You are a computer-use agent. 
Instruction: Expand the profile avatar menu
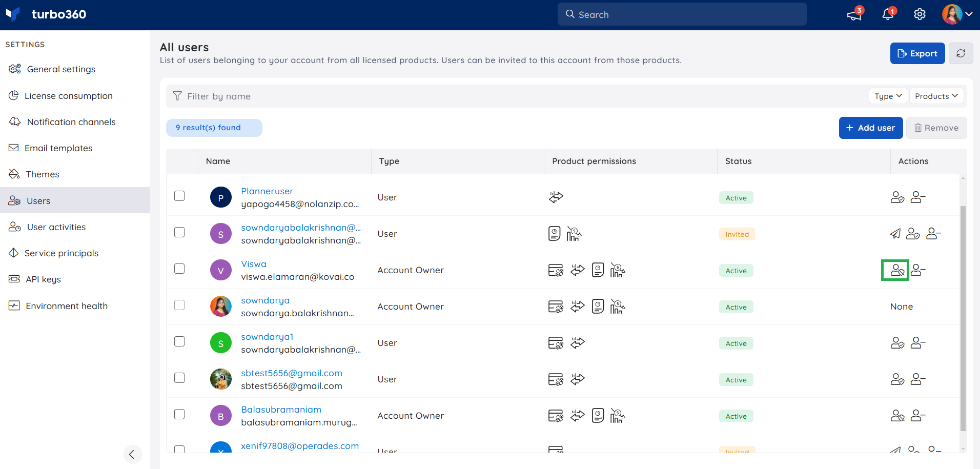tap(957, 14)
